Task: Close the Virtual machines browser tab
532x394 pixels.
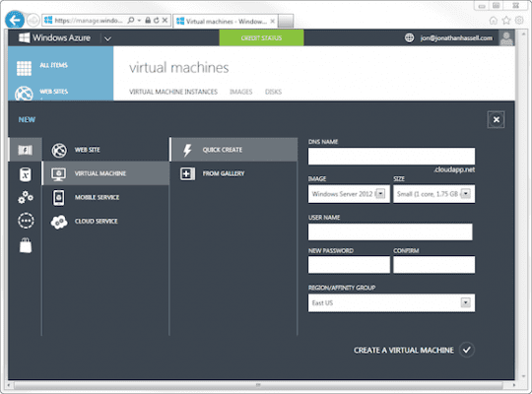Action: (273, 22)
